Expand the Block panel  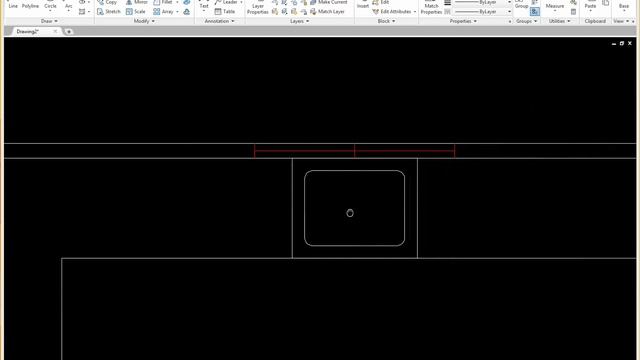click(x=386, y=21)
